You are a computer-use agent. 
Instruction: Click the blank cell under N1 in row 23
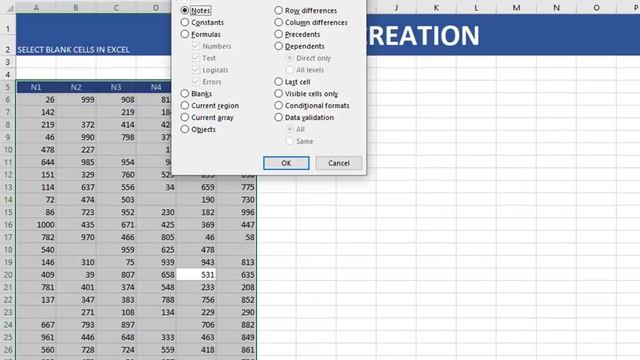click(36, 312)
